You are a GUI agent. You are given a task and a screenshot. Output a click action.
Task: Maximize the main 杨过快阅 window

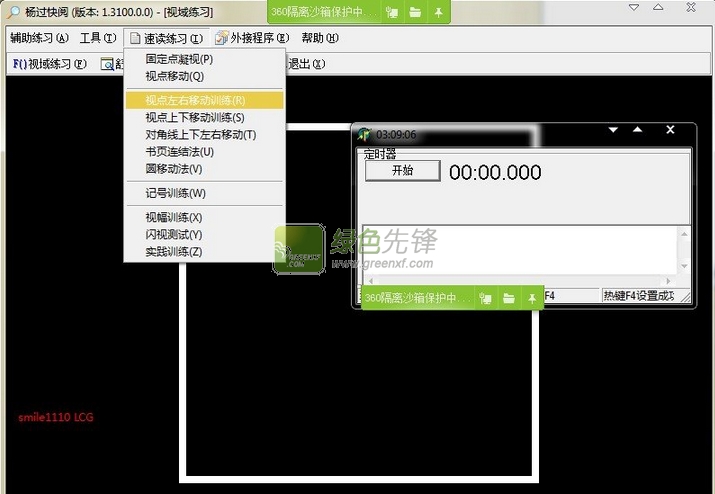(658, 7)
